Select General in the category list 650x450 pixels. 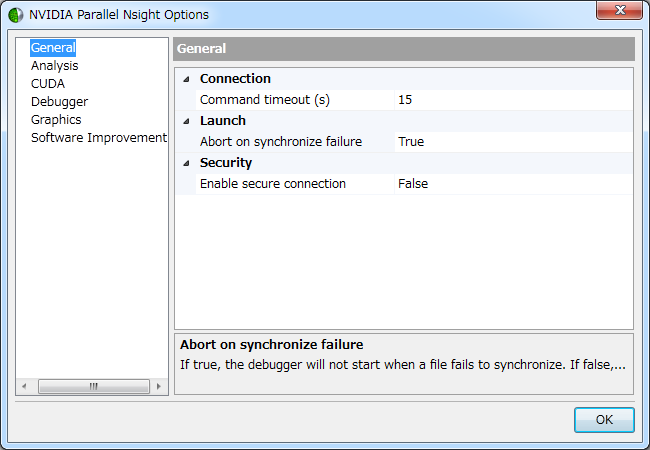tap(53, 47)
